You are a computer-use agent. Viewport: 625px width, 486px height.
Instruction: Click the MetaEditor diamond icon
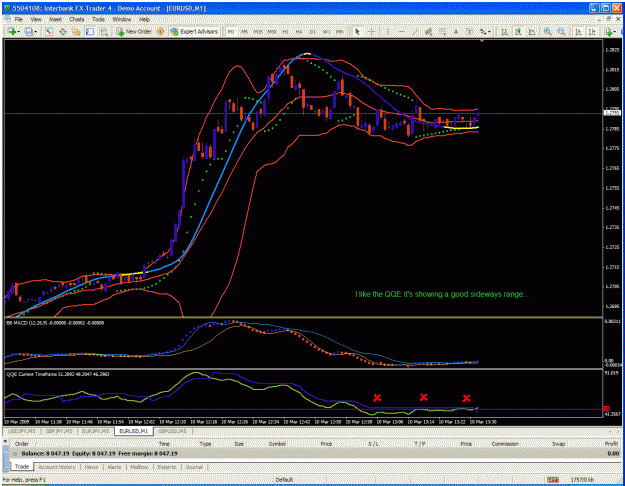(160, 31)
